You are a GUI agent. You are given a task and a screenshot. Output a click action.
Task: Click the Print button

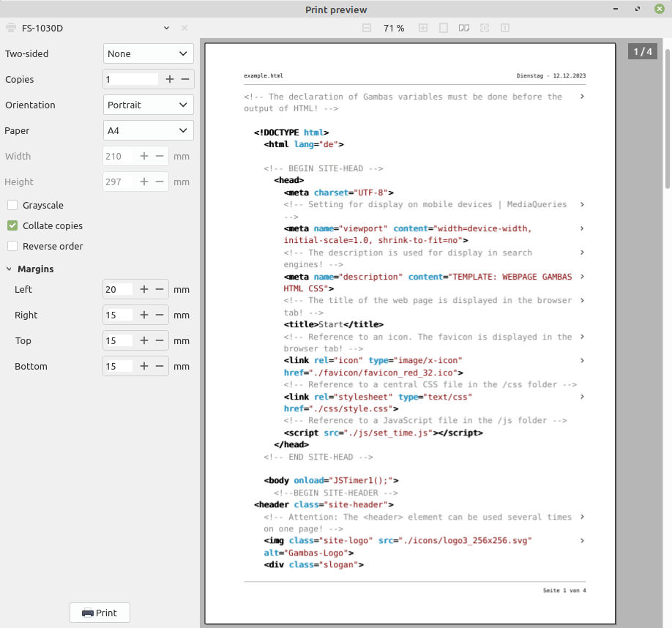[x=100, y=613]
